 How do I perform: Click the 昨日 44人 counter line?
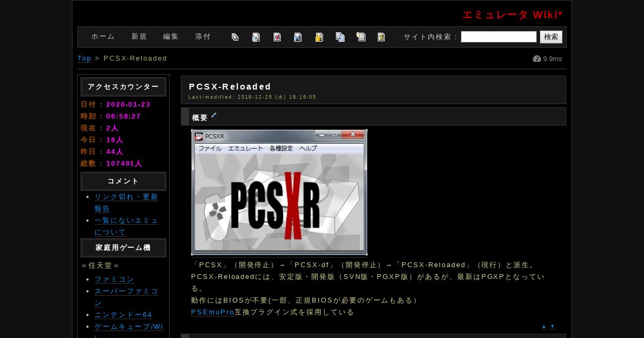(x=102, y=151)
